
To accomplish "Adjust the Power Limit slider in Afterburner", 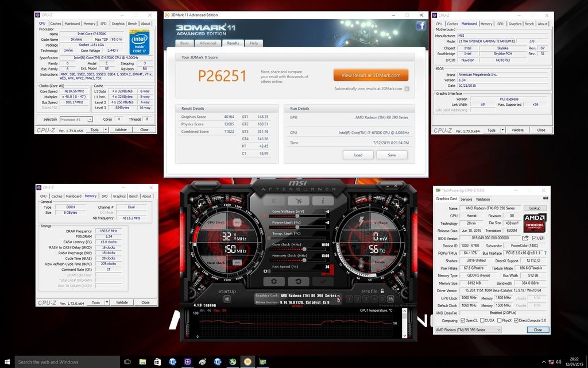I will (297, 227).
